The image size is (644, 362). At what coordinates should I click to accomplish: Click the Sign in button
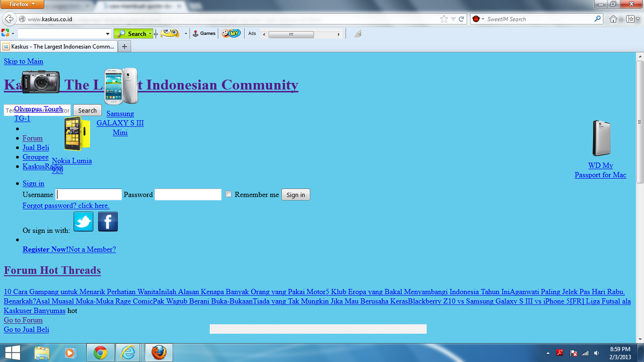(x=296, y=195)
